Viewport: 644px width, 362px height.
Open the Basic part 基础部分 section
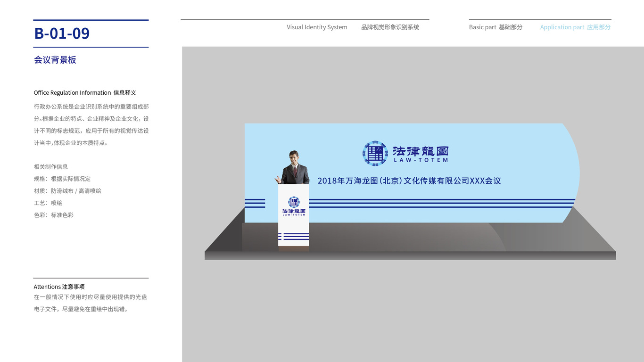[495, 27]
